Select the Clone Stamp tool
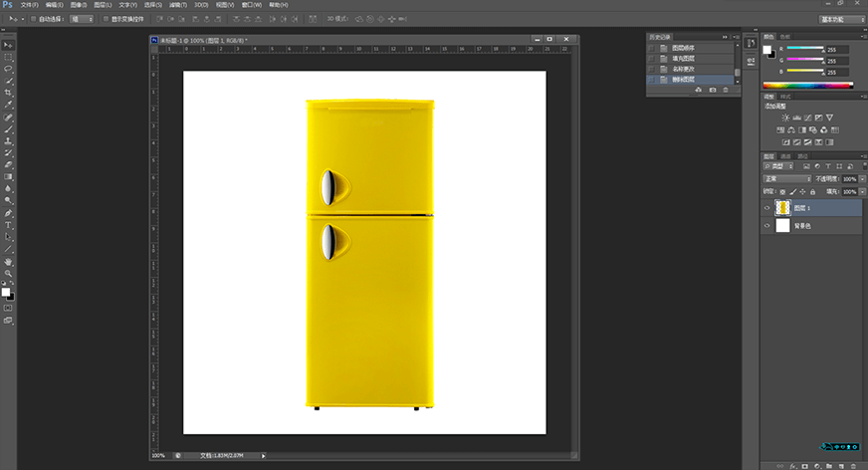 point(8,141)
